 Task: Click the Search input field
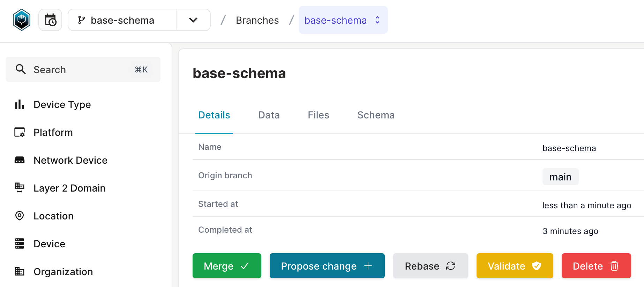click(83, 69)
